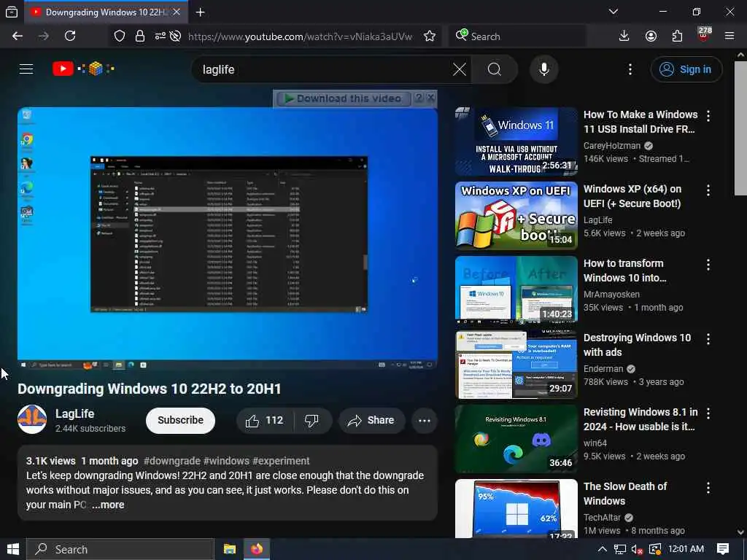Go to YouTube home via logo

tap(83, 69)
